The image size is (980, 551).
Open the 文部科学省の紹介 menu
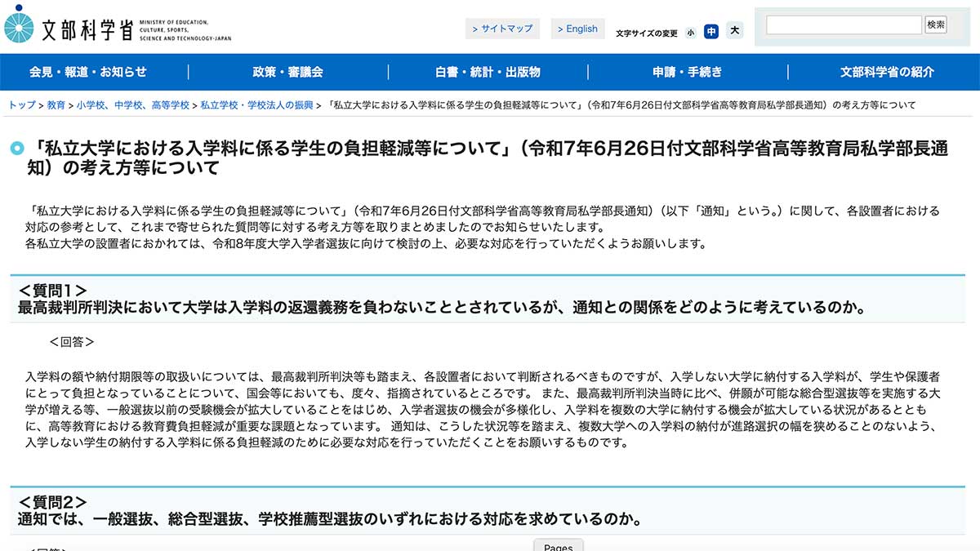click(886, 72)
